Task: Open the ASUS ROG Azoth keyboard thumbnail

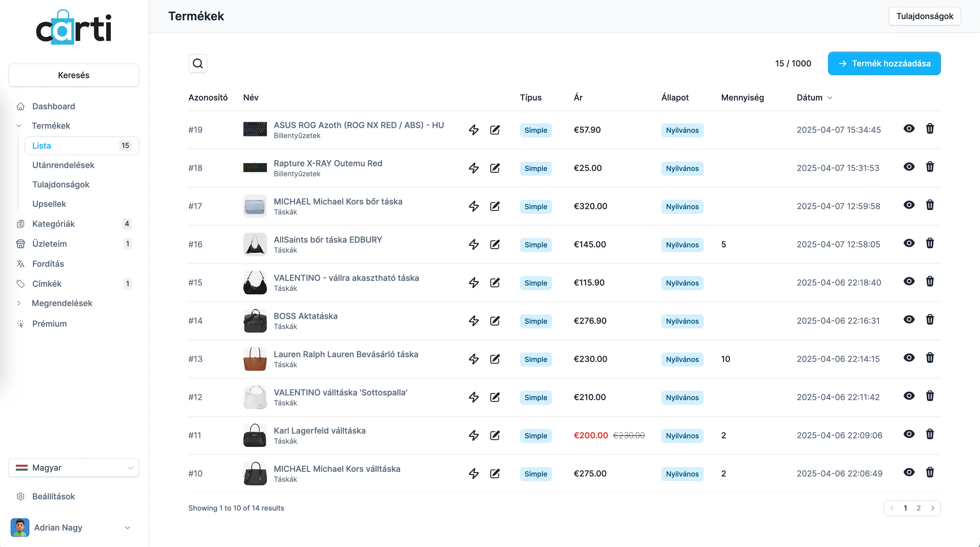Action: 255,129
